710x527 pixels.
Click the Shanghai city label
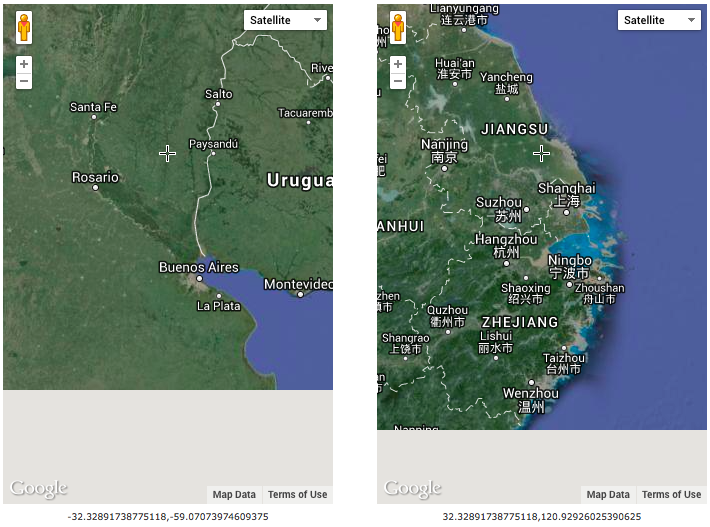coord(566,188)
